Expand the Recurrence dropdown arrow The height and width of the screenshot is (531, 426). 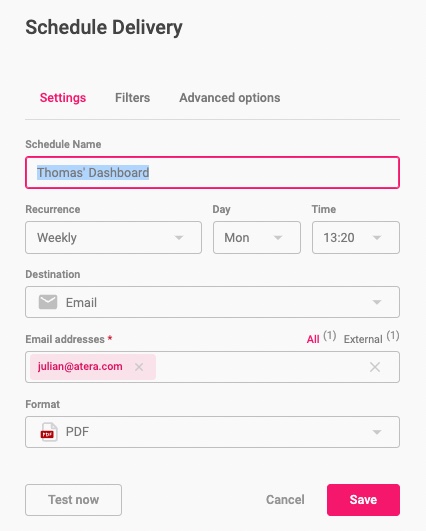tap(179, 238)
